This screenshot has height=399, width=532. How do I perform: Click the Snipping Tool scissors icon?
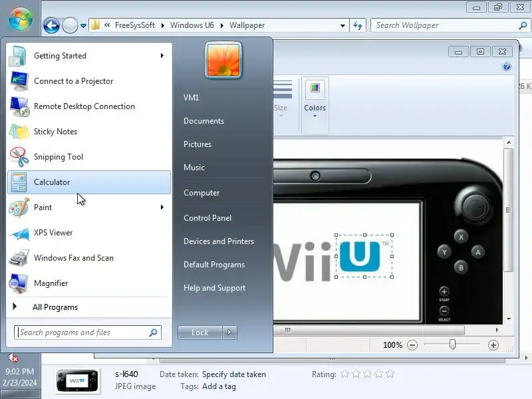(x=19, y=157)
